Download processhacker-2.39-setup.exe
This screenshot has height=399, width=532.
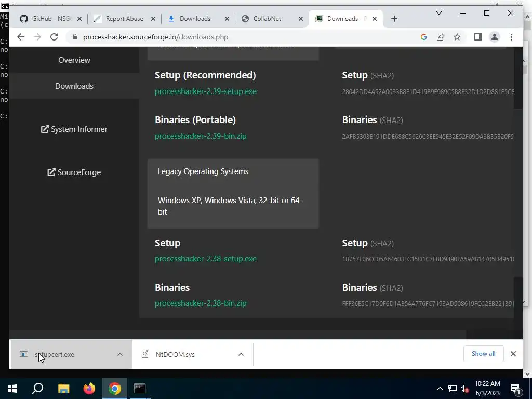pos(206,91)
